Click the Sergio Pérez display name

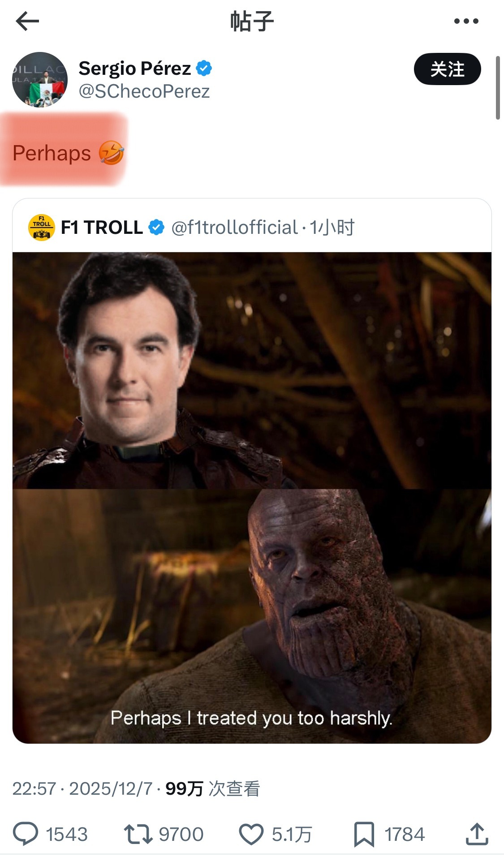135,69
